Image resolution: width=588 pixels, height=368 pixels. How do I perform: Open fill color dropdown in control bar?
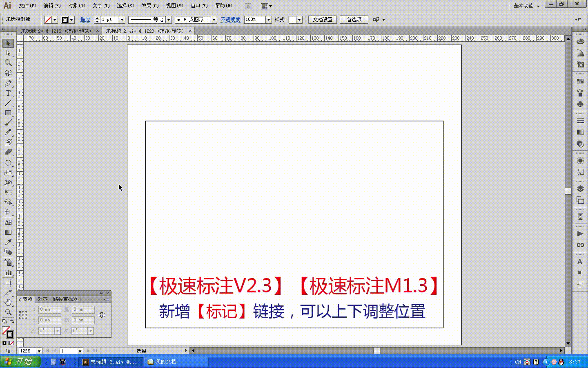55,20
